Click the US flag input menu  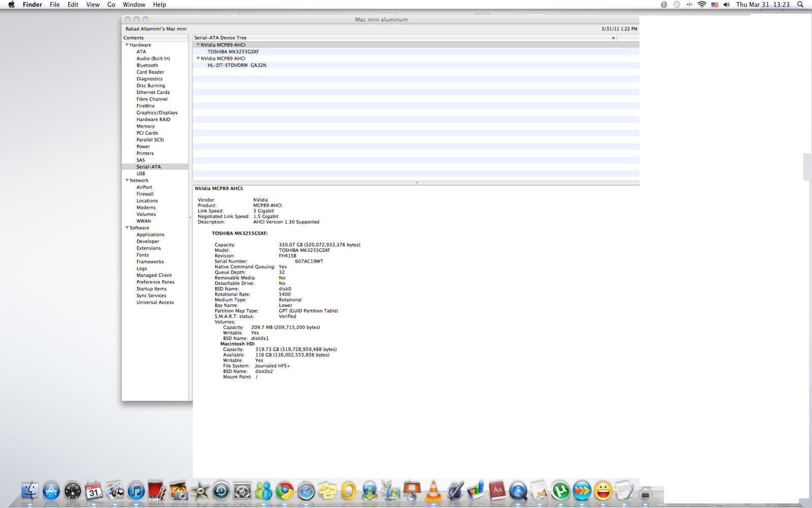tap(715, 5)
